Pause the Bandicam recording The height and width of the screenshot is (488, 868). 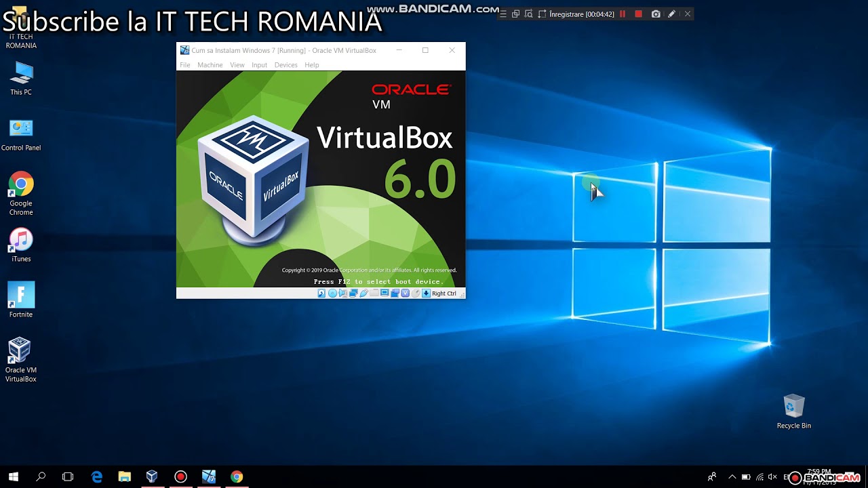623,14
